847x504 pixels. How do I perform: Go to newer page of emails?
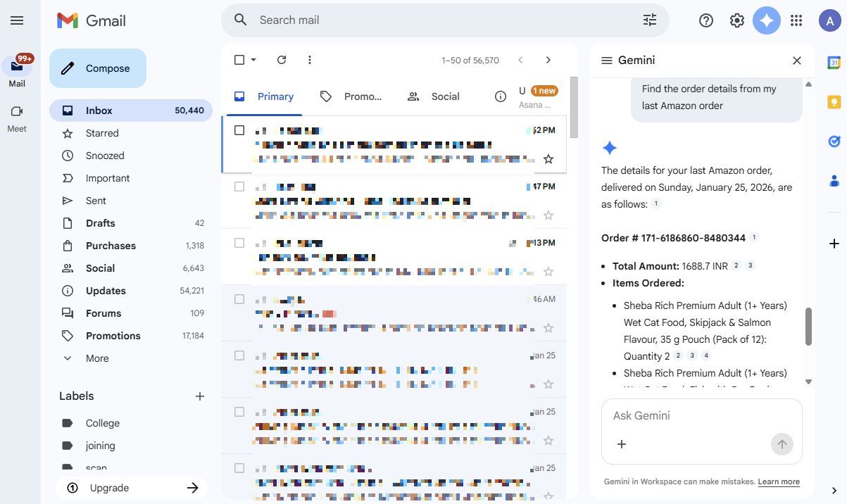point(520,60)
